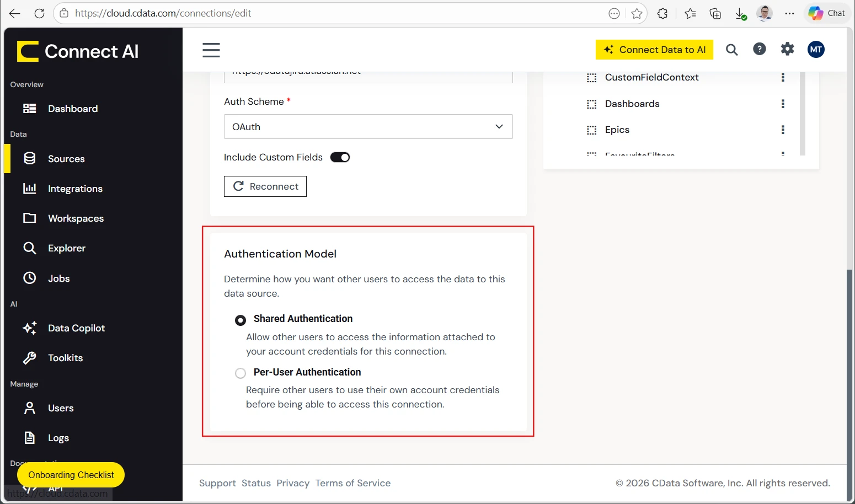Click the Workspaces folder icon
This screenshot has height=504, width=855.
click(30, 218)
